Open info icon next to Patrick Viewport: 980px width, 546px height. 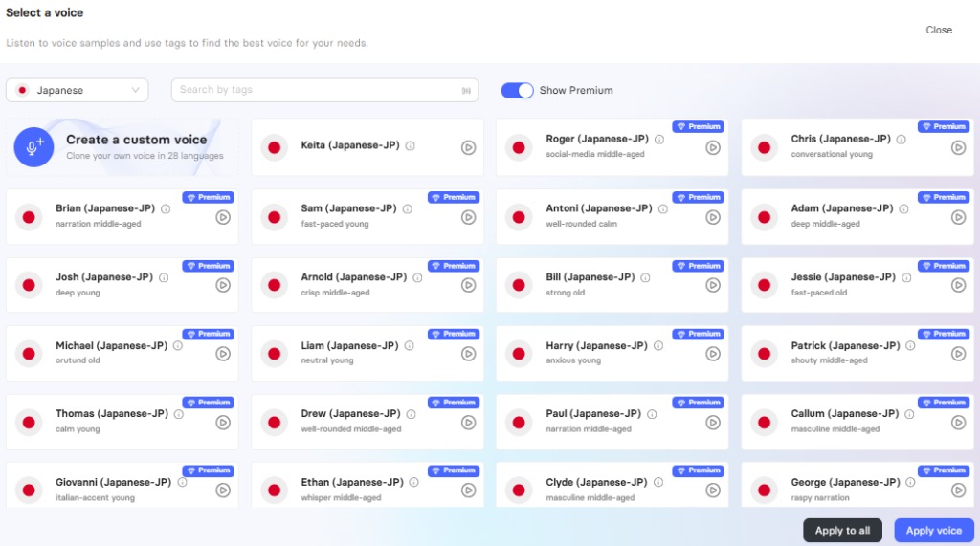911,345
